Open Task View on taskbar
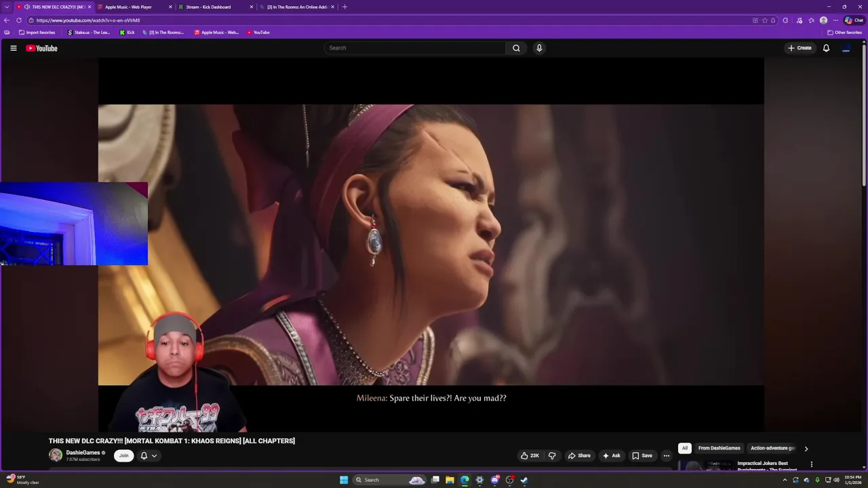Image resolution: width=868 pixels, height=488 pixels. 435,480
